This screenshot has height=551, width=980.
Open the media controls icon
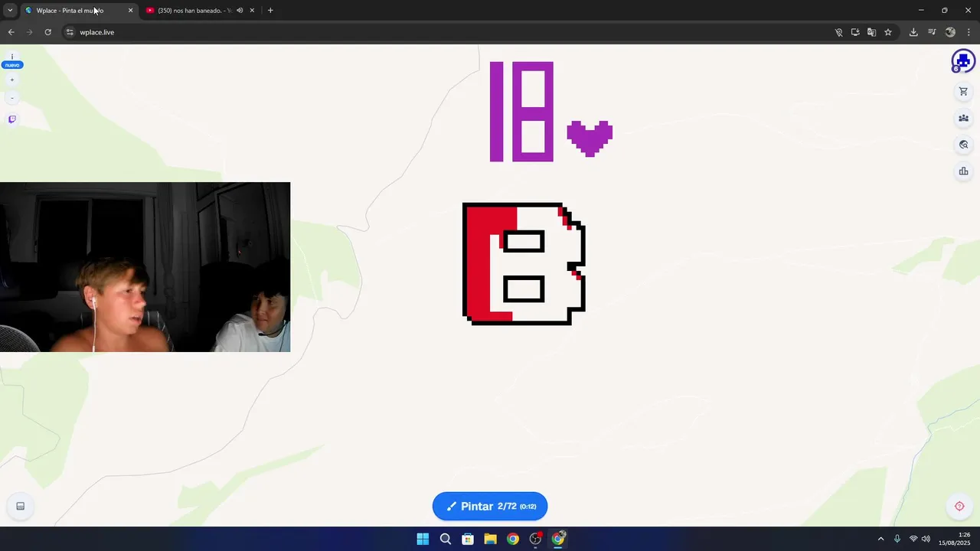point(932,32)
